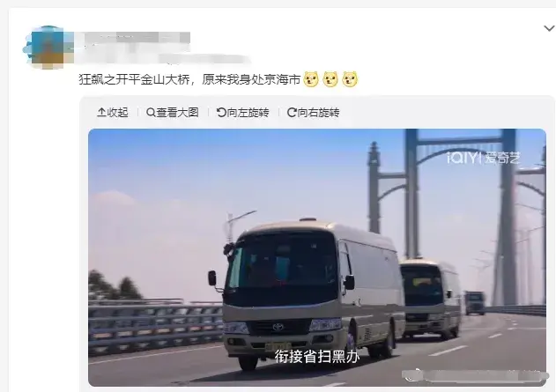Click the third doge emoji

click(x=350, y=79)
